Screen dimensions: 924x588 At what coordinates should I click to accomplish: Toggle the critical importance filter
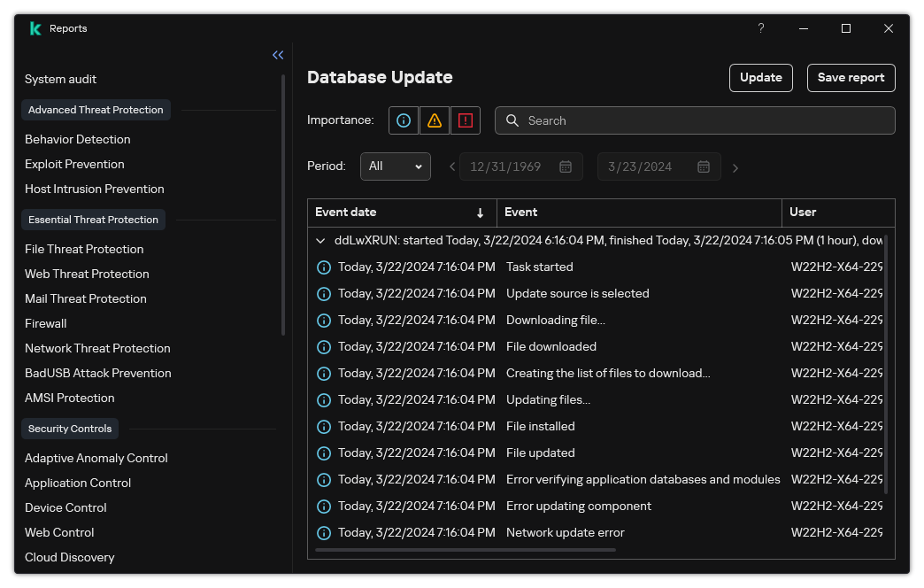click(x=466, y=120)
